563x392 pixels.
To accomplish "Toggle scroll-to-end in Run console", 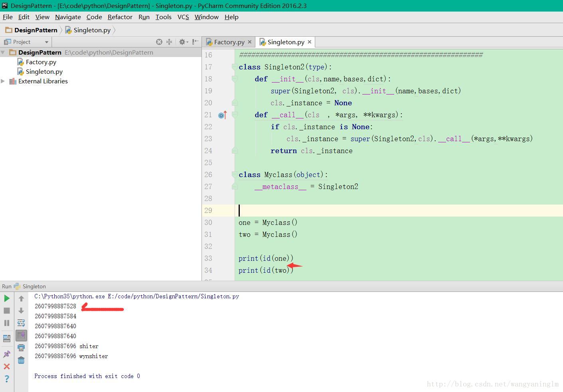I will point(21,336).
